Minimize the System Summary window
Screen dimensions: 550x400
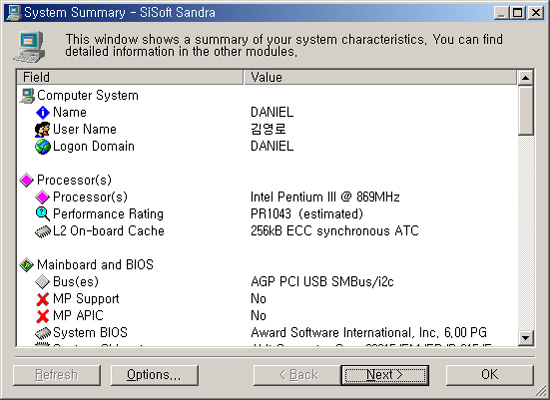pyautogui.click(x=502, y=13)
